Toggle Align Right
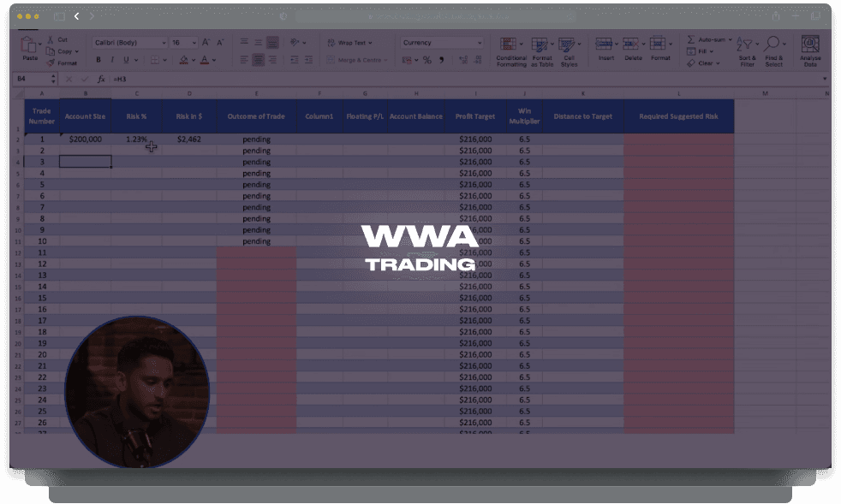This screenshot has width=841, height=504. tap(272, 60)
